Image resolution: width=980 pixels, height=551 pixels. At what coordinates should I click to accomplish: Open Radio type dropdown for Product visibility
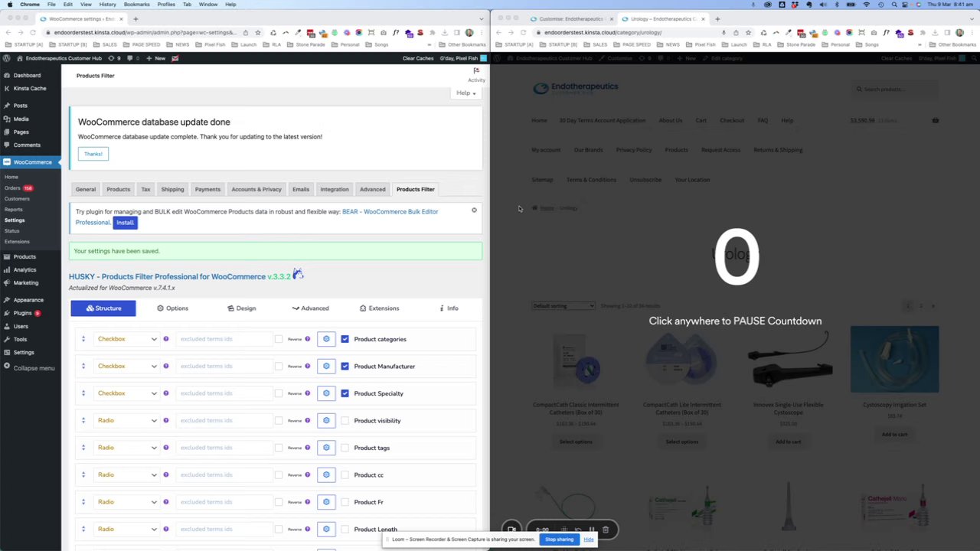click(x=127, y=420)
